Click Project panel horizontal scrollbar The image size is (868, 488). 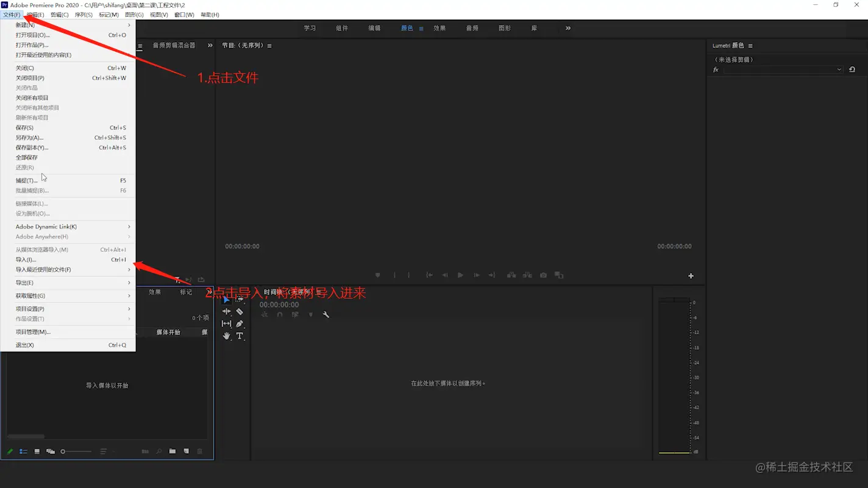tap(26, 437)
